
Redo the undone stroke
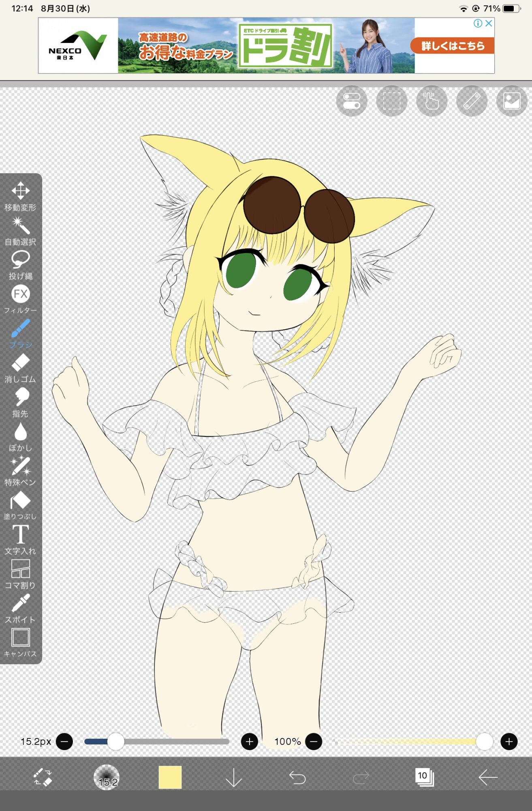point(361,777)
